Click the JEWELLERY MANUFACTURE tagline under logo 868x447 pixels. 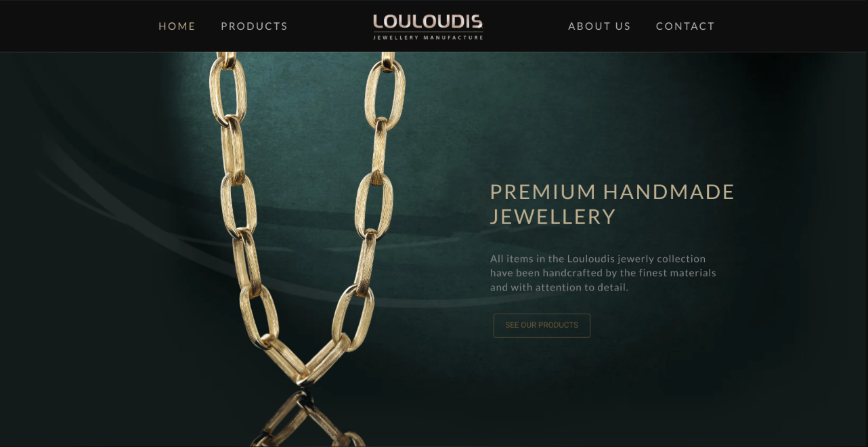pos(428,38)
